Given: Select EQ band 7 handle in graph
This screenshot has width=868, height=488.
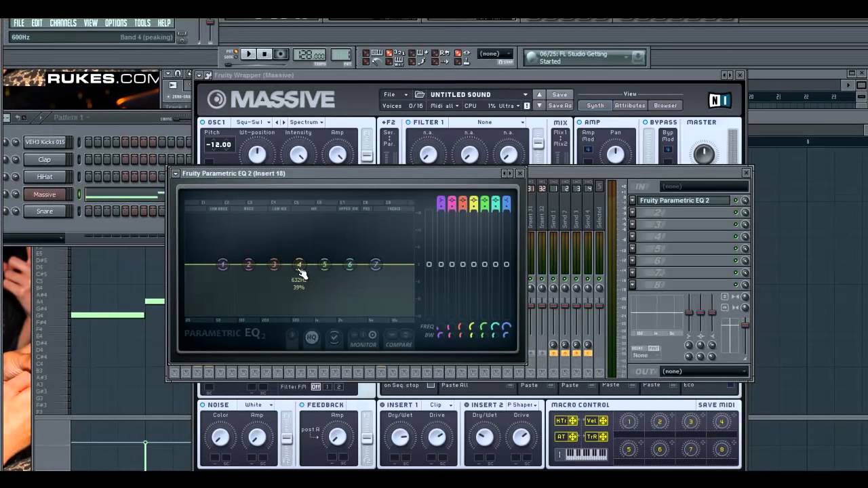Looking at the screenshot, I should (x=375, y=264).
